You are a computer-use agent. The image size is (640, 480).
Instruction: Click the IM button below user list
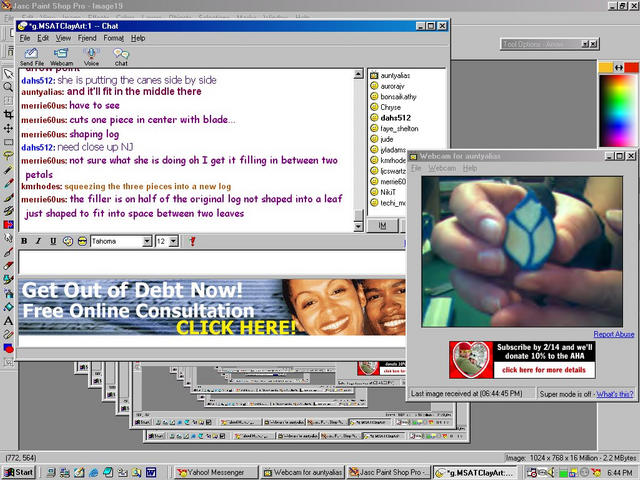tap(382, 225)
